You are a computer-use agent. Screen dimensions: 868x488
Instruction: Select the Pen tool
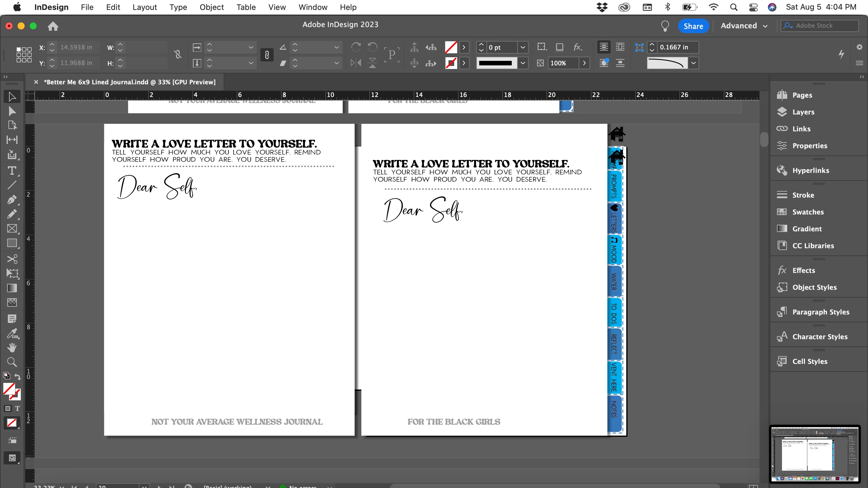(12, 199)
